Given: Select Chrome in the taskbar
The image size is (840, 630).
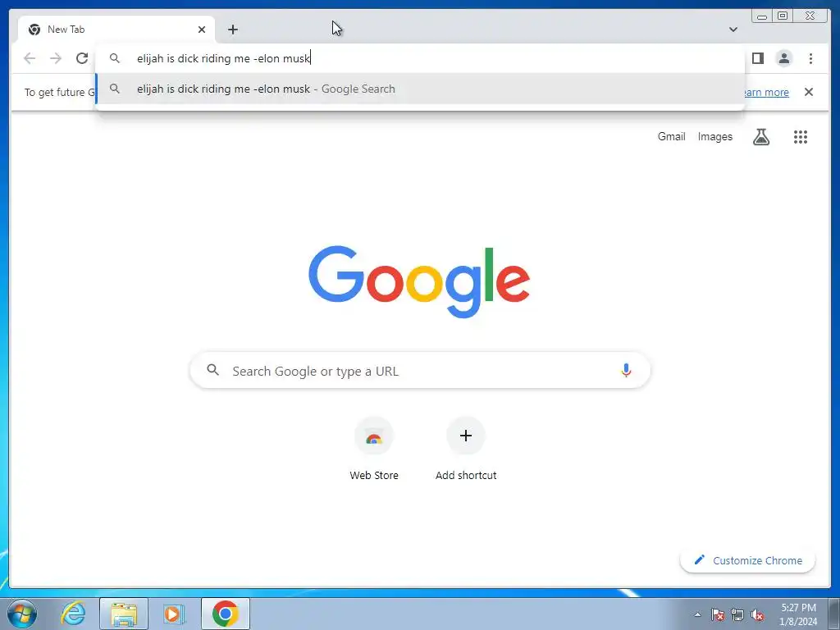Looking at the screenshot, I should click(x=226, y=614).
